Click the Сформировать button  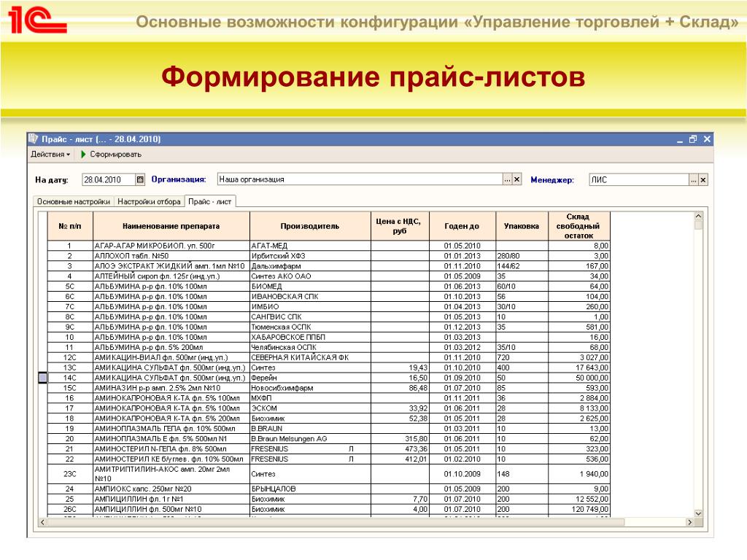[111, 155]
